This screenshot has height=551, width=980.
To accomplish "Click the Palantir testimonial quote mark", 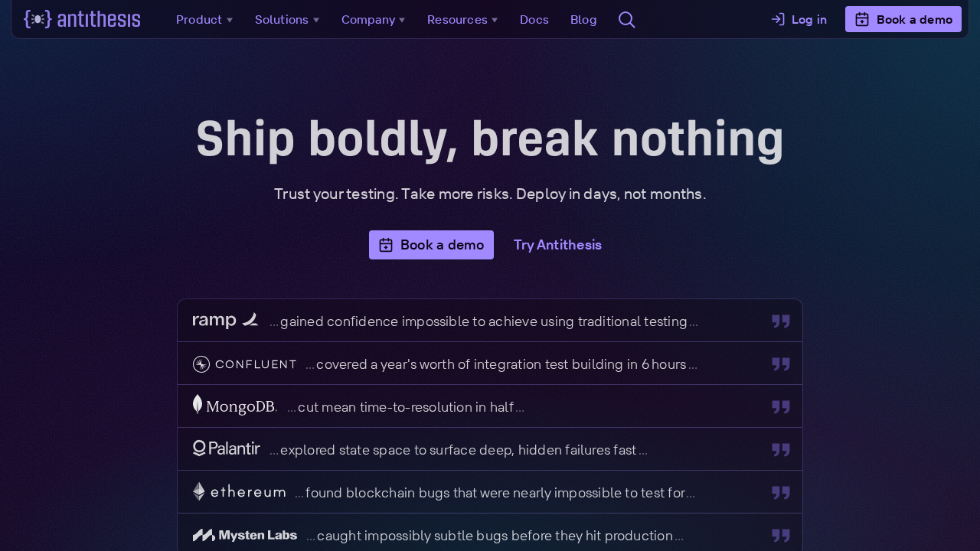I will 781,450.
